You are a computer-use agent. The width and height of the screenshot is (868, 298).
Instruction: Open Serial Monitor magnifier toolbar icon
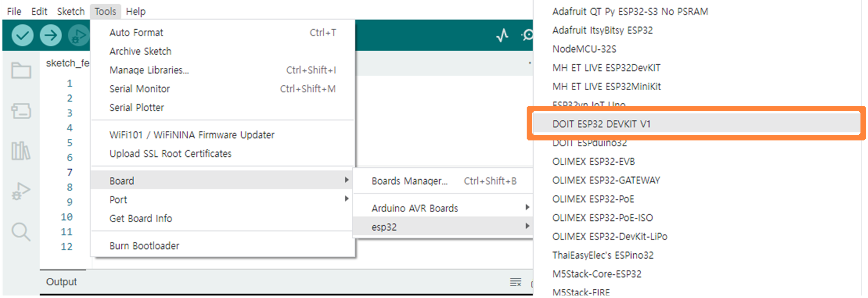click(528, 35)
